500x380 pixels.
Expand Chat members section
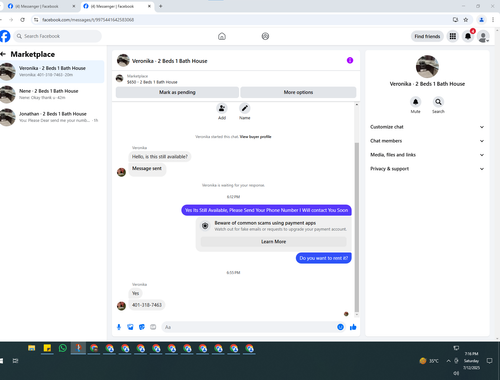click(427, 141)
